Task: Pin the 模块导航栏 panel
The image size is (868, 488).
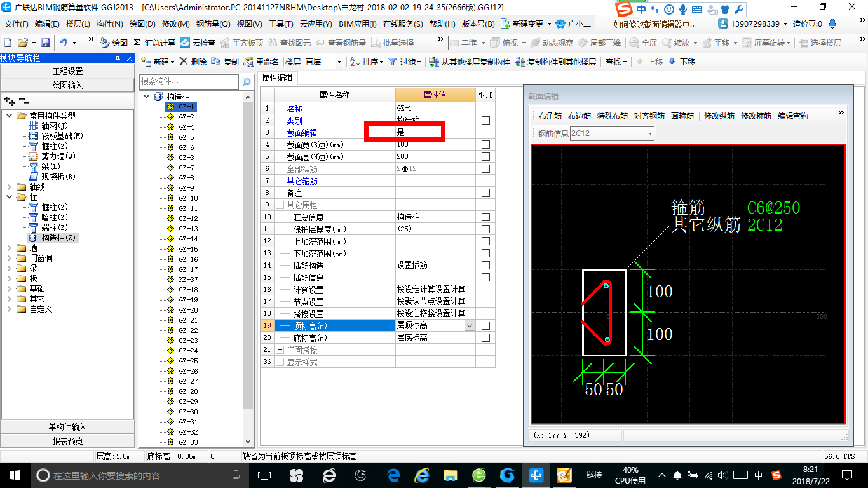Action: (118, 58)
